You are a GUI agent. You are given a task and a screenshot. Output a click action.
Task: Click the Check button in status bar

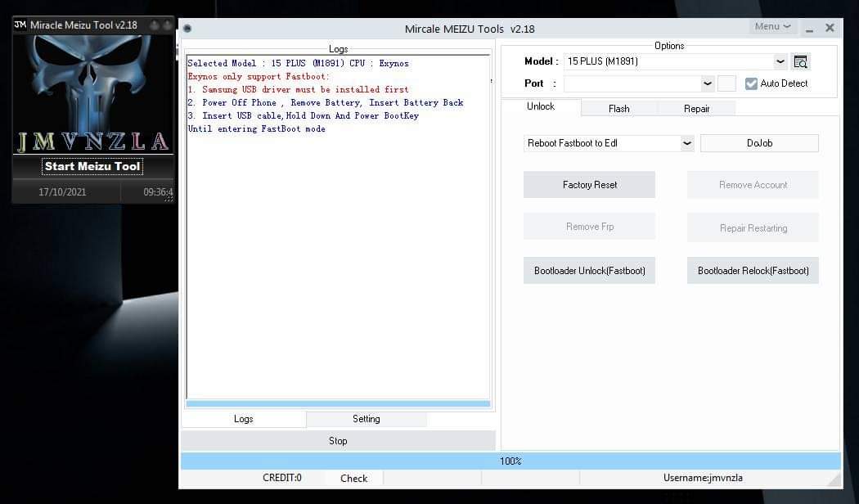click(354, 479)
